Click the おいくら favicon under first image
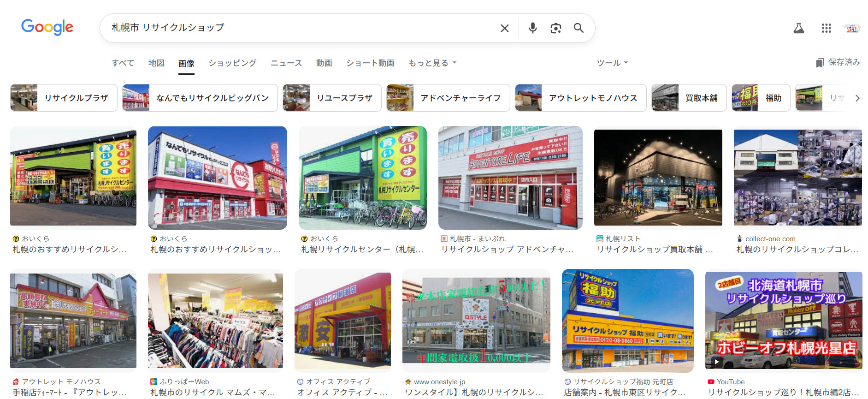This screenshot has width=868, height=399. click(x=16, y=238)
